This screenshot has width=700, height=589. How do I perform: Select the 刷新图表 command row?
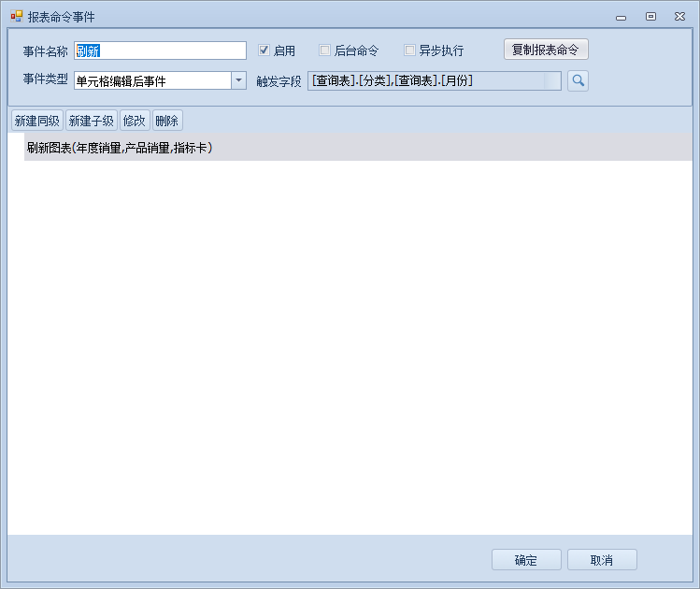click(x=120, y=148)
